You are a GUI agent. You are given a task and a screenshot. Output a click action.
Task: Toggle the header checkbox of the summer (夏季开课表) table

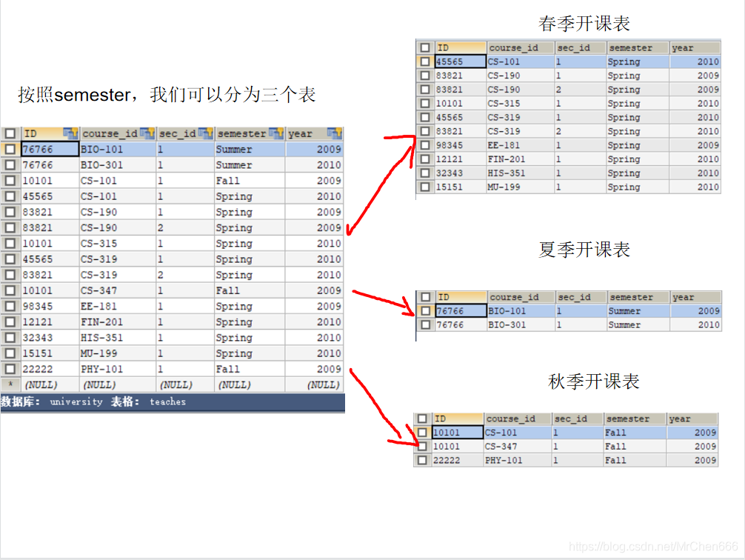pos(426,296)
